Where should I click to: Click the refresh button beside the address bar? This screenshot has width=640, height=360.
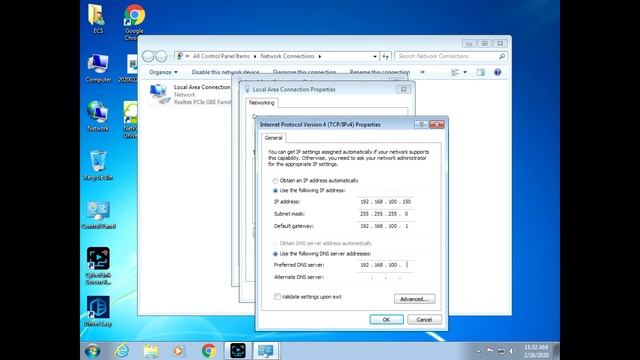[x=386, y=56]
